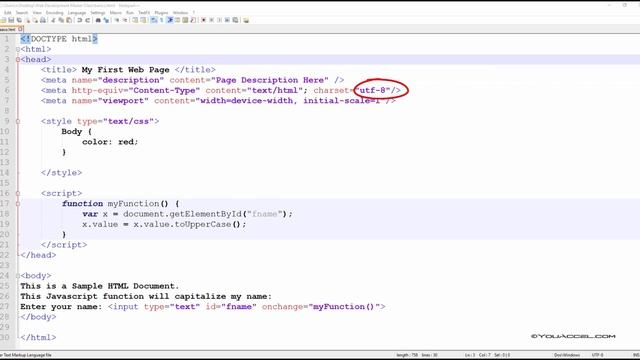This screenshot has width=640, height=360.
Task: Click the Paste toolbar icon
Action: click(x=69, y=20)
